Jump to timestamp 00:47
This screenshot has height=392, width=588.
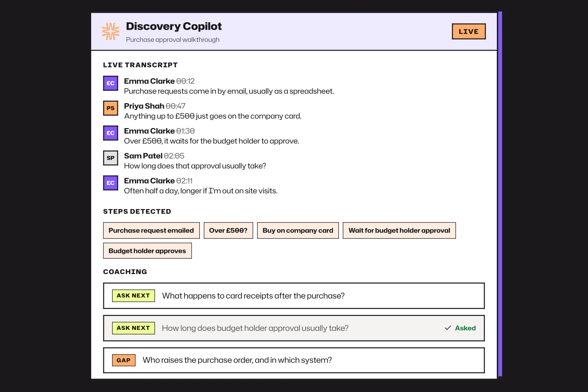pyautogui.click(x=176, y=106)
